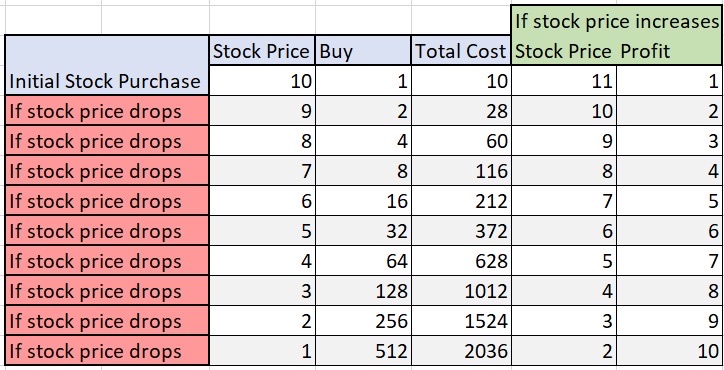Click the Total Cost cell showing 1012
The height and width of the screenshot is (370, 724).
pyautogui.click(x=461, y=291)
